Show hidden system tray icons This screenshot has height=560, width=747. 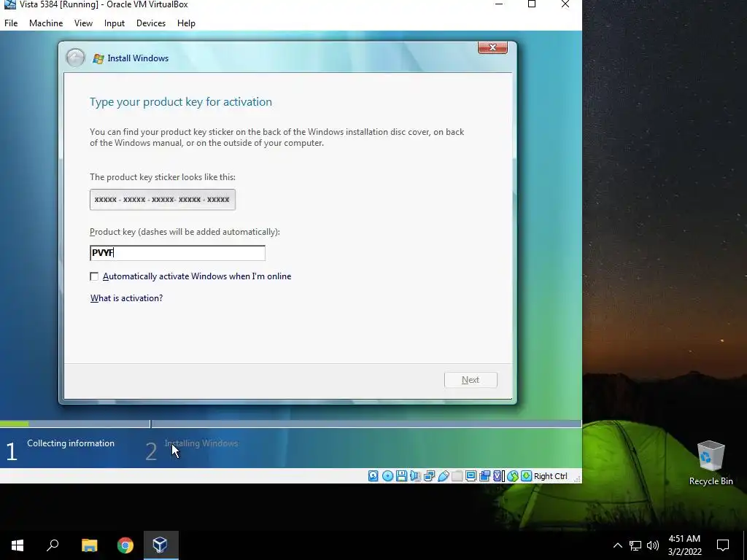[x=617, y=545]
